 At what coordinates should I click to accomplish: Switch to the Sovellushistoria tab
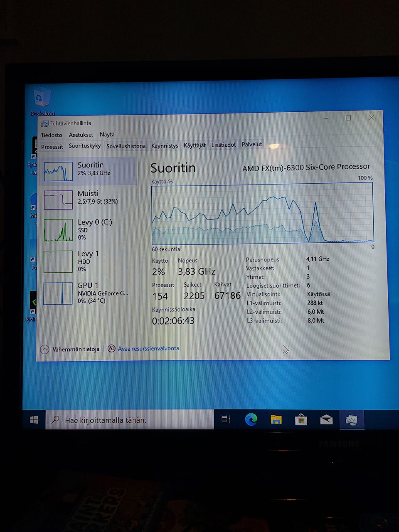pos(126,146)
